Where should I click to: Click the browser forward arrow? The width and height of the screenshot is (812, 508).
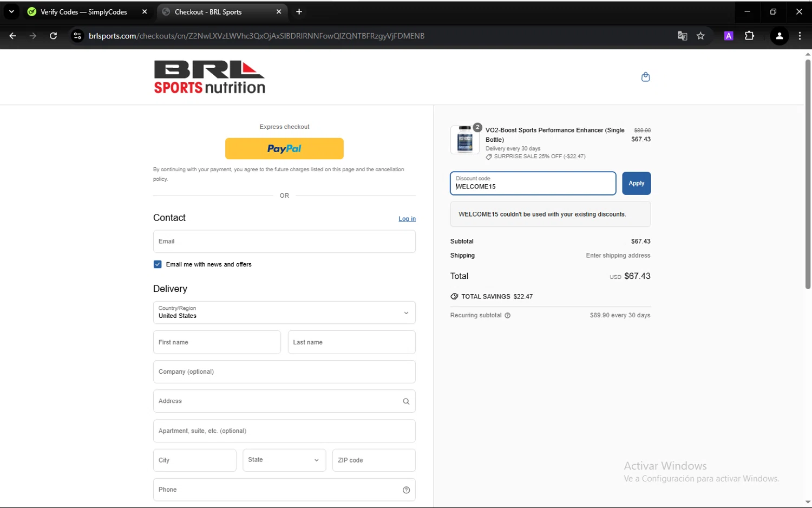[33, 36]
